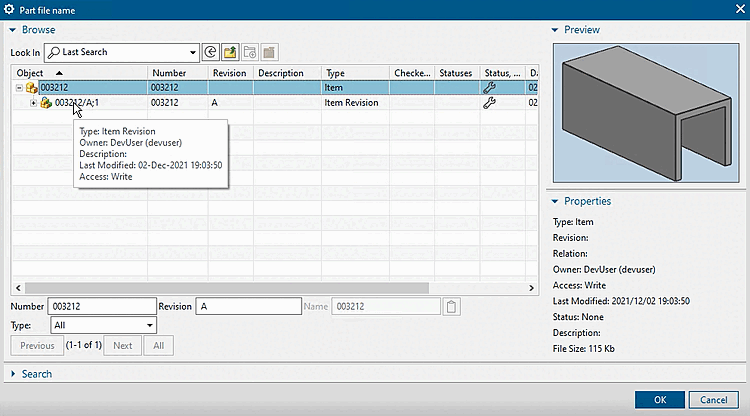
Task: Click the Last Modified property text in Properties
Action: point(621,301)
